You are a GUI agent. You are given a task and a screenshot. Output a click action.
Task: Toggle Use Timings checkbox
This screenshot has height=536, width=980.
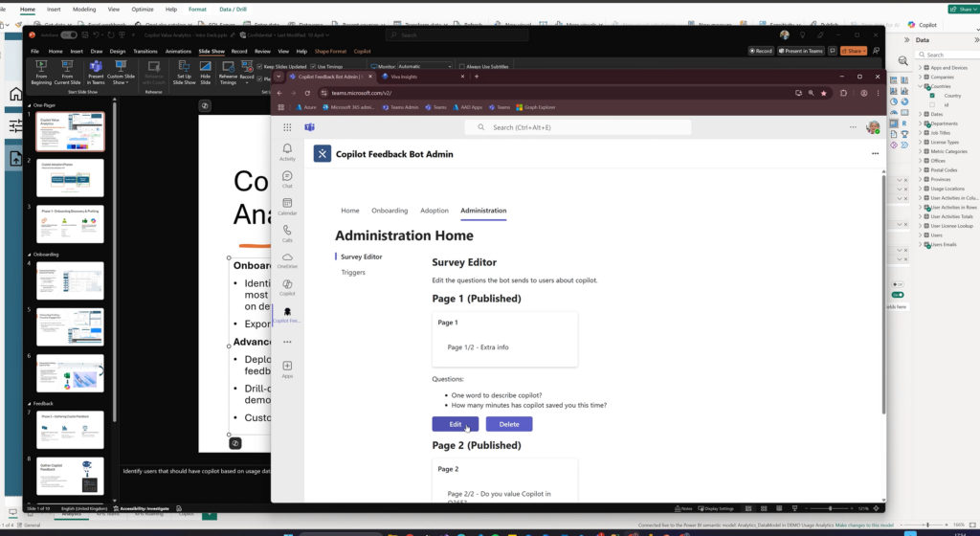[x=314, y=66]
